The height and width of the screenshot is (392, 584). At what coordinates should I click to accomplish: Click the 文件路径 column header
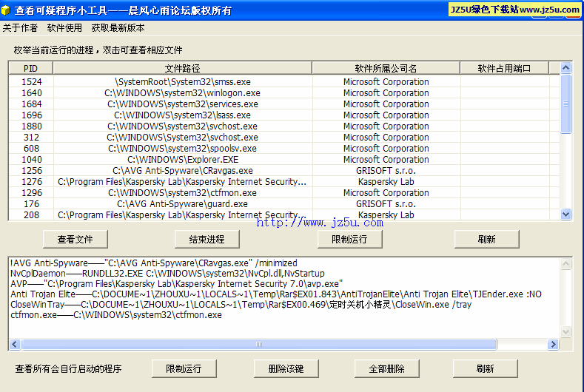(x=182, y=68)
